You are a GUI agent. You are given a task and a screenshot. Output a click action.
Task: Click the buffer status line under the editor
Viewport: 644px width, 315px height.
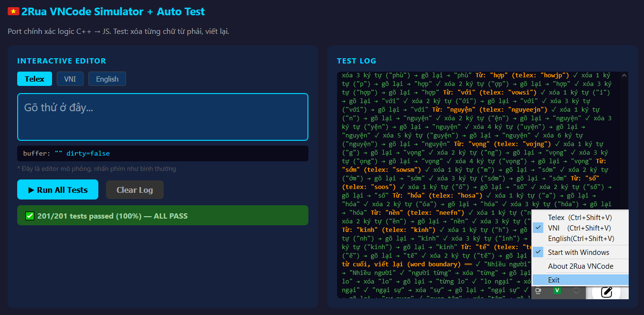pos(162,153)
